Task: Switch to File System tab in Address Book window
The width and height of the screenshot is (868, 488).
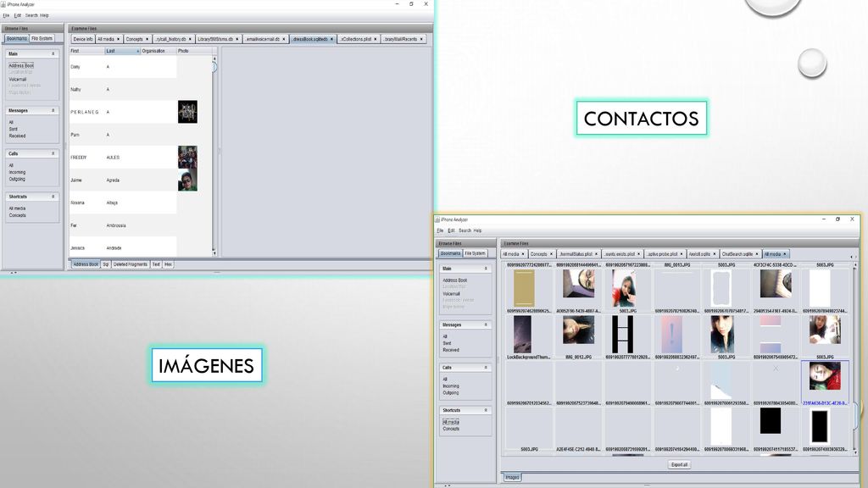Action: click(42, 39)
